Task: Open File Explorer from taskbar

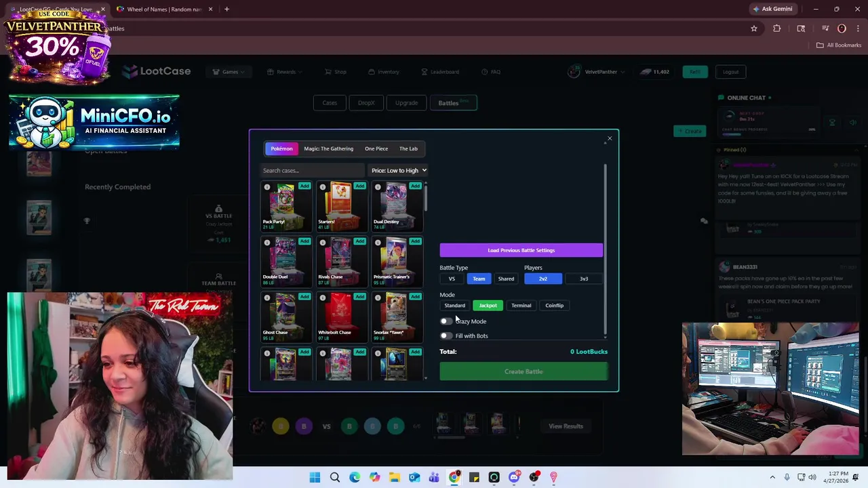Action: pyautogui.click(x=395, y=478)
